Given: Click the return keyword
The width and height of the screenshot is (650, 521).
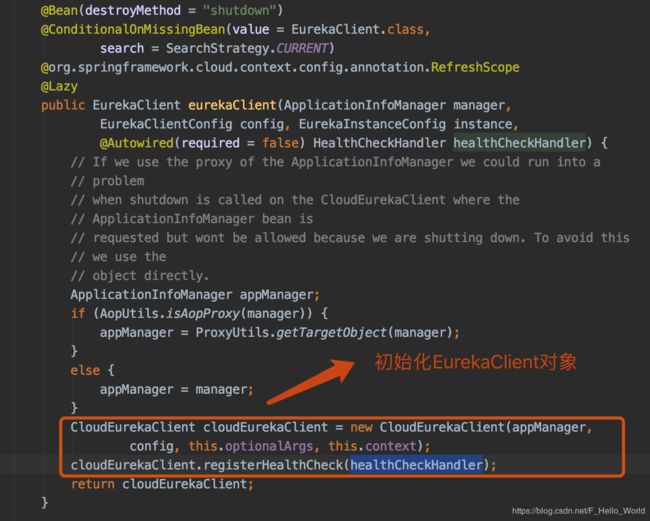Looking at the screenshot, I should [x=92, y=484].
